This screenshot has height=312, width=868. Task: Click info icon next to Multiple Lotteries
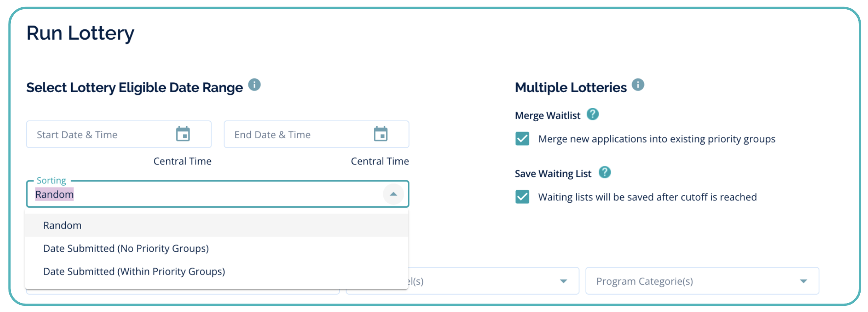point(638,85)
